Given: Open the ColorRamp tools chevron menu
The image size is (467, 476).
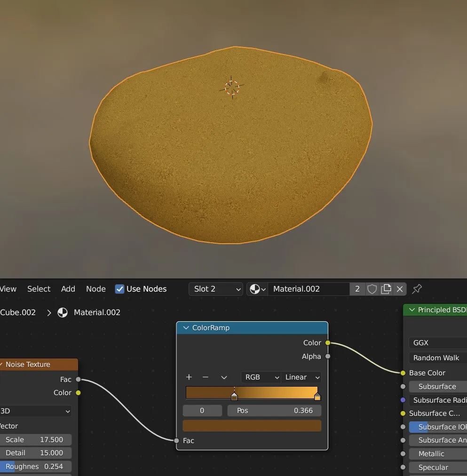Looking at the screenshot, I should pos(224,377).
